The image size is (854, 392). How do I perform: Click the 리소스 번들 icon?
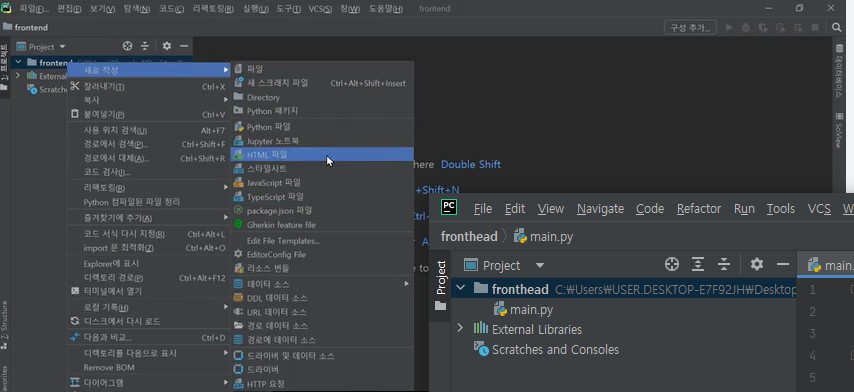[238, 268]
